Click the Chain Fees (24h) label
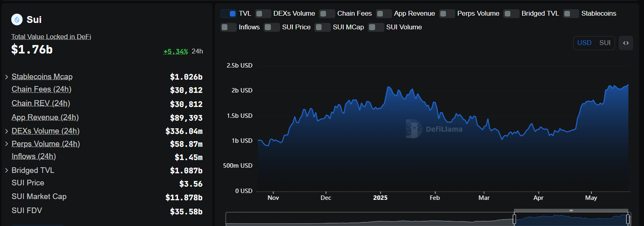 point(41,89)
